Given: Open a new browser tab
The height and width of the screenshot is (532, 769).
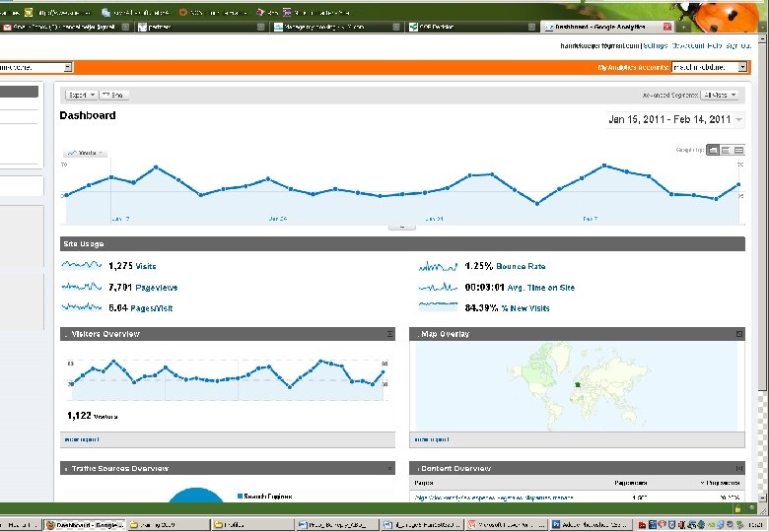Looking at the screenshot, I should pos(683,27).
